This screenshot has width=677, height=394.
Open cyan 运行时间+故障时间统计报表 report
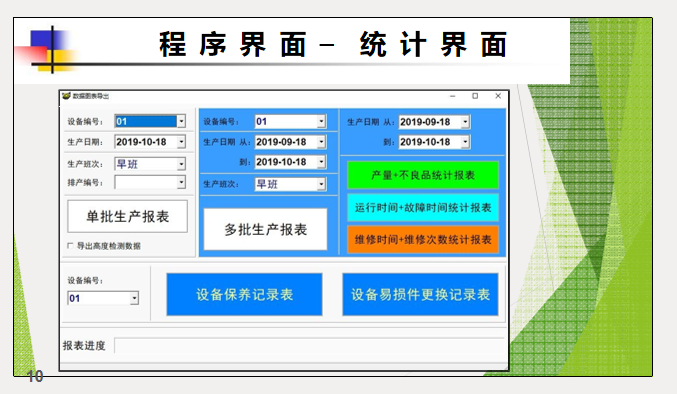423,208
